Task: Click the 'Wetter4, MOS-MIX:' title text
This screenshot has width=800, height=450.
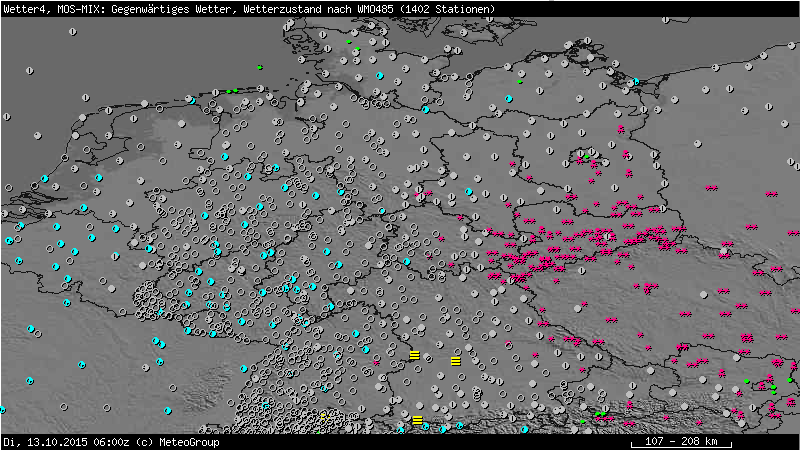Action: 55,9
